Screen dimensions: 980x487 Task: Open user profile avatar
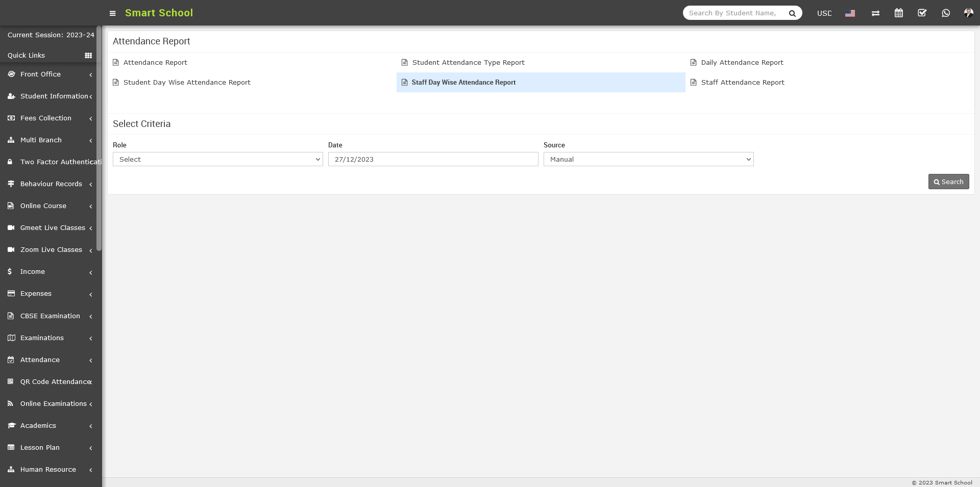click(x=968, y=13)
